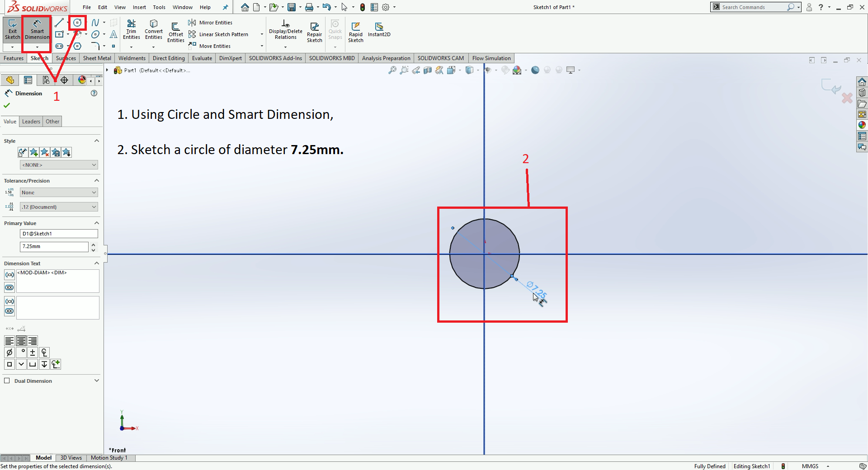Activate the Rapid Sketch tool
Screen dimensions: 868x470
356,33
